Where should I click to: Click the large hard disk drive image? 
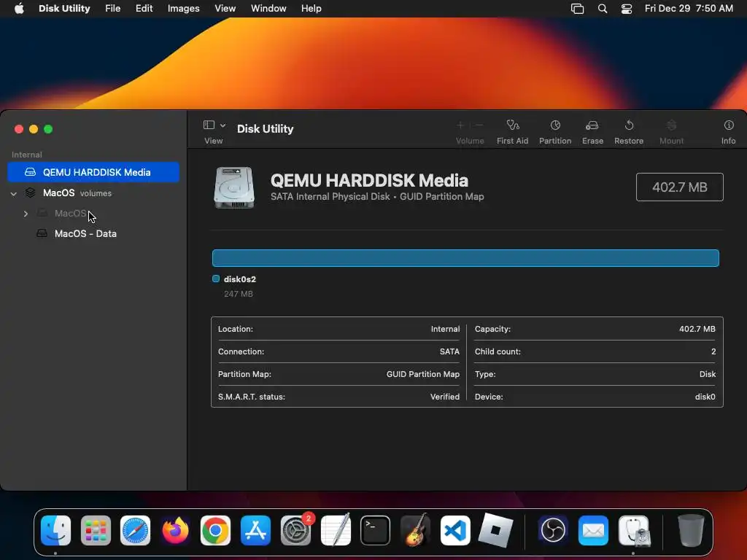click(234, 187)
